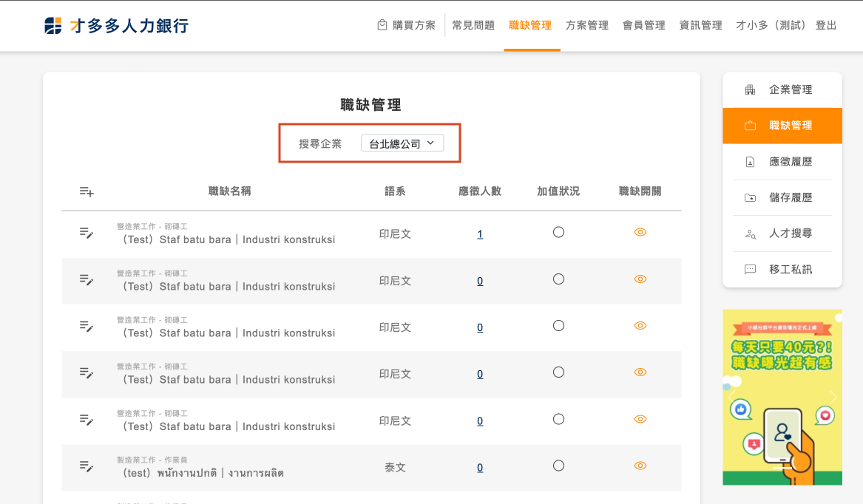
Task: Click edit icon for the Thai job listing row
Action: click(x=87, y=466)
